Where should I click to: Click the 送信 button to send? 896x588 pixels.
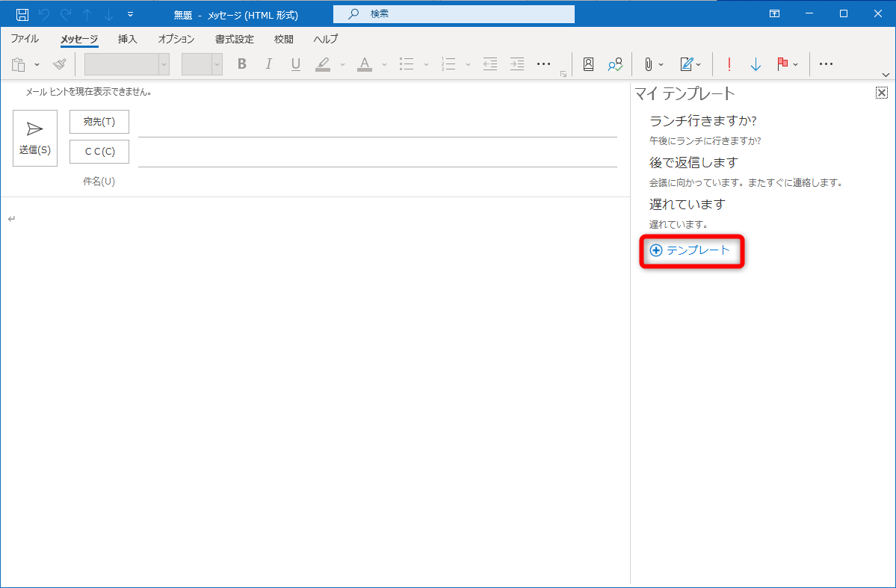click(x=34, y=137)
